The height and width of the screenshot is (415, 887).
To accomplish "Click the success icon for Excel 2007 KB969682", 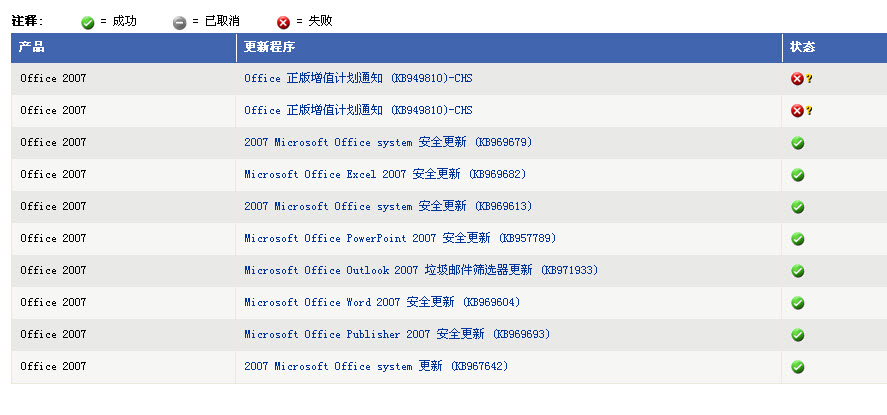I will (x=798, y=175).
